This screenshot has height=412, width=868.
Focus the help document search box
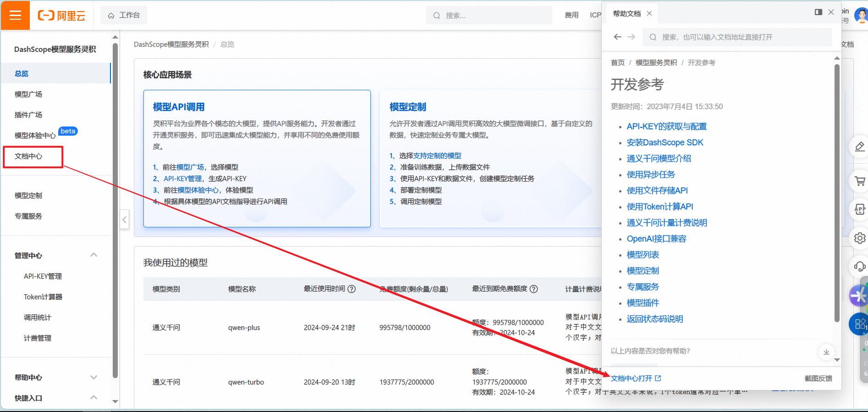click(x=737, y=37)
